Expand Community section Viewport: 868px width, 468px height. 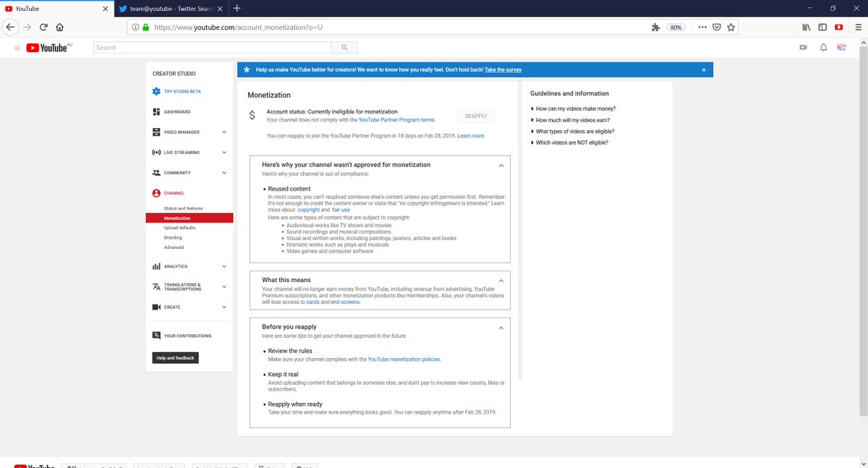224,173
